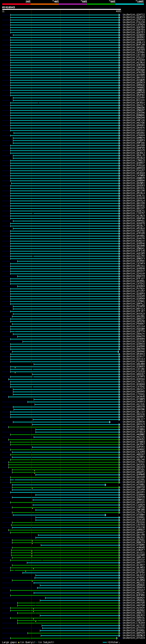Select label UniRef100_Q9XER2
Screen dimensions: 146x644
pyautogui.click(x=134, y=37)
